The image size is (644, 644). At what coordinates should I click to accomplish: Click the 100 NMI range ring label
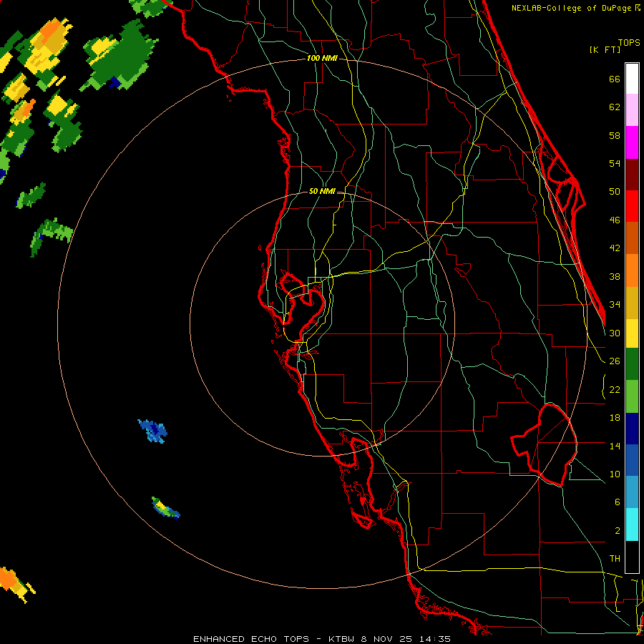(322, 59)
